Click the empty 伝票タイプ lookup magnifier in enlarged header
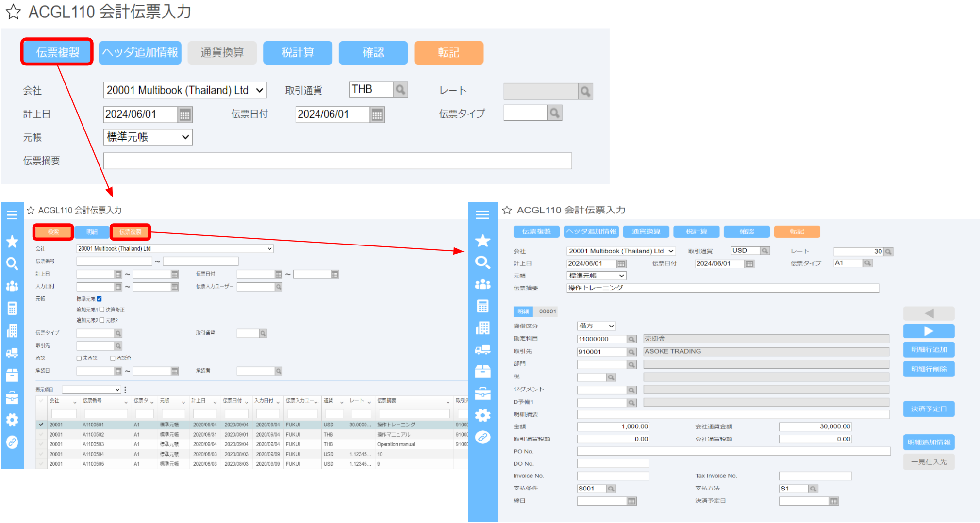Viewport: 980px width, 523px height. [x=554, y=113]
